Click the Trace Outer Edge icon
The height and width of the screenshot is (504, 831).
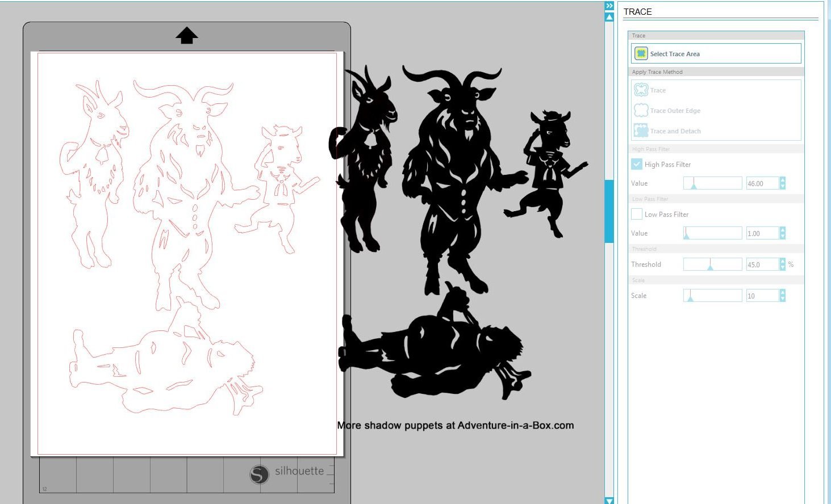(x=641, y=111)
